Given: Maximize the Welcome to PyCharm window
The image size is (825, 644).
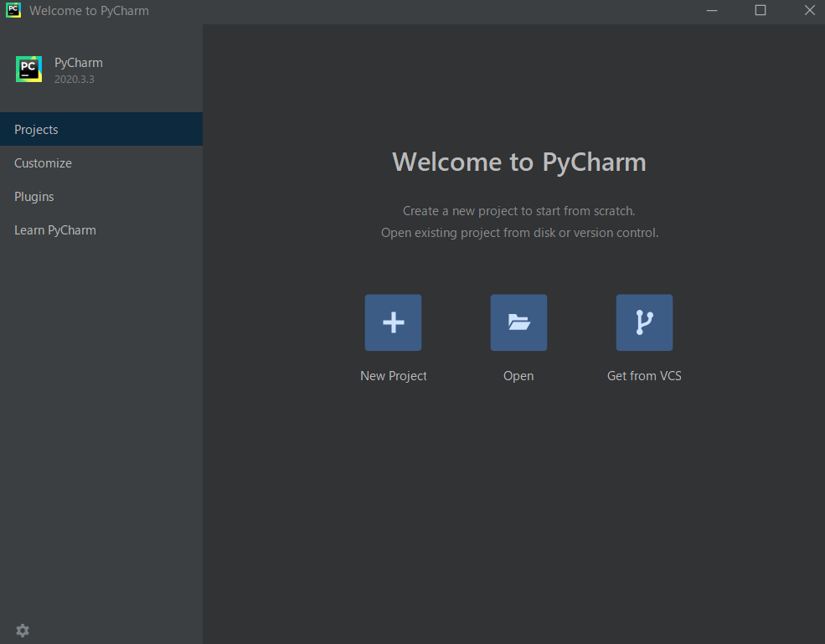Looking at the screenshot, I should click(761, 11).
